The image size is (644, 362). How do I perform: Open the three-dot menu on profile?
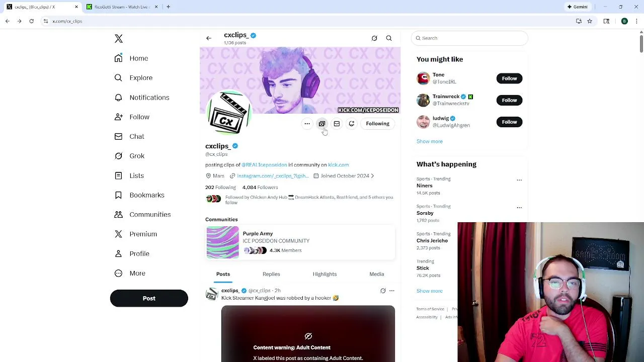307,124
